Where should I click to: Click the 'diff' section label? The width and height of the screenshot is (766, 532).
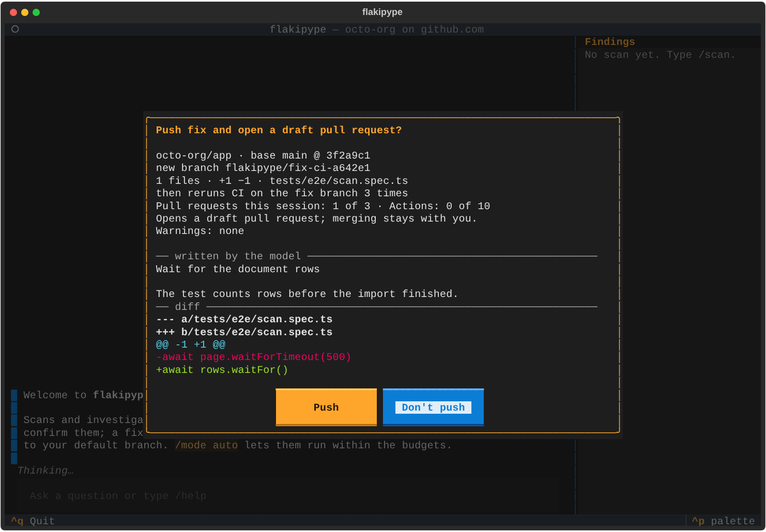[187, 307]
